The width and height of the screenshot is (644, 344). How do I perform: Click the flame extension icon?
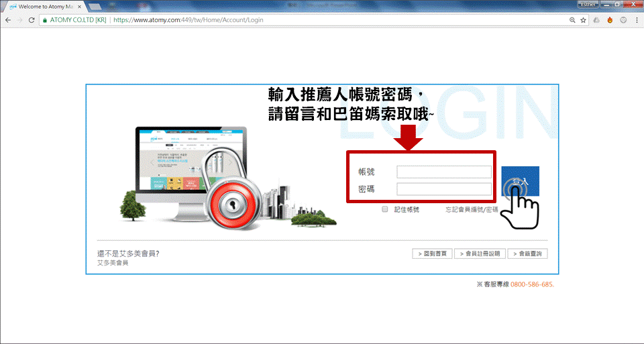coord(610,19)
